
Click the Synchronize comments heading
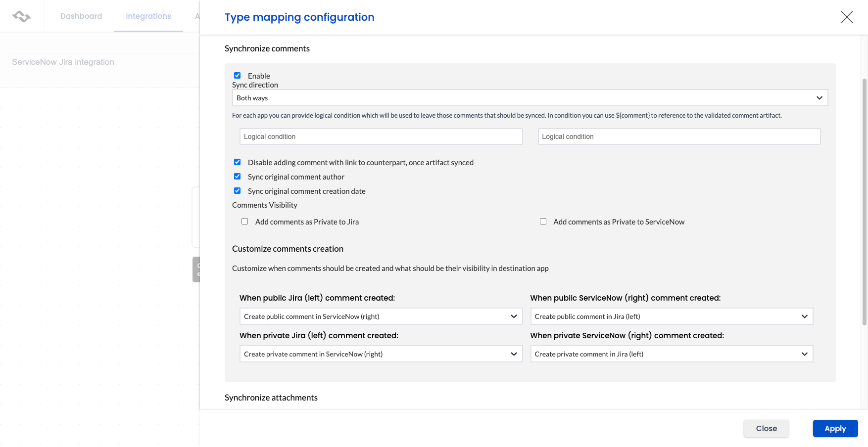point(267,48)
